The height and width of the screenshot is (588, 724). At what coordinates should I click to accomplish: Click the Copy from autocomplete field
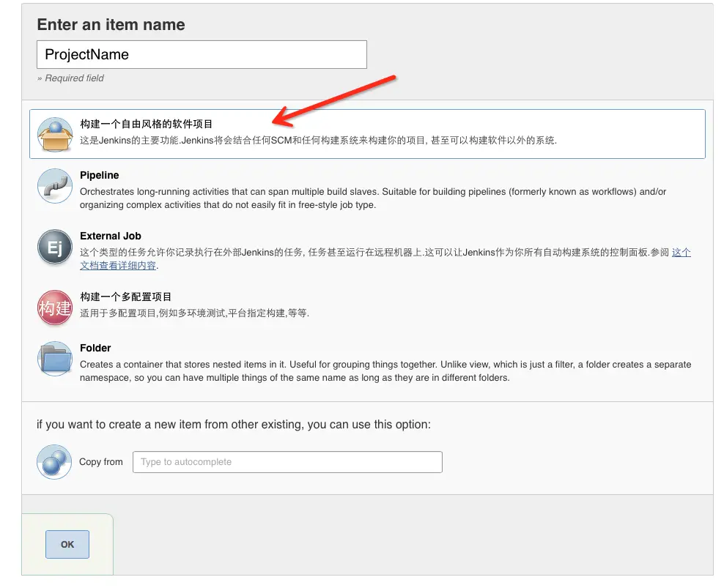click(287, 462)
